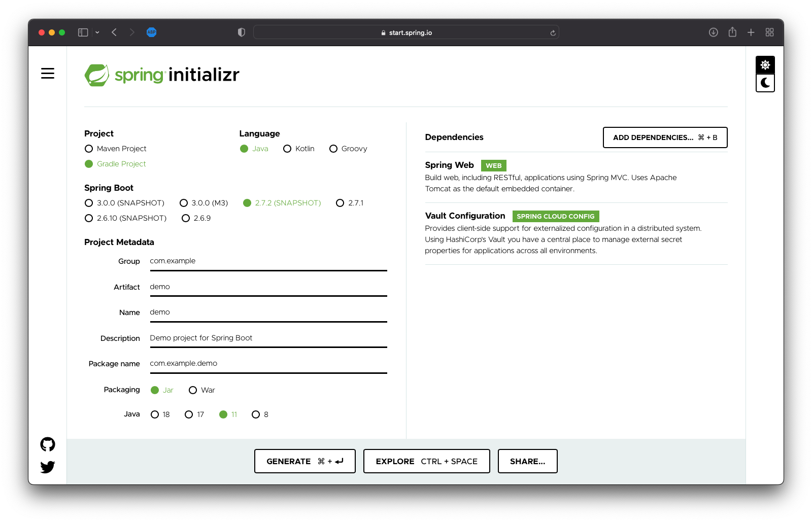The width and height of the screenshot is (812, 522).
Task: Select Spring Boot 3.0.0 (SNAPSHOT)
Action: pyautogui.click(x=125, y=203)
